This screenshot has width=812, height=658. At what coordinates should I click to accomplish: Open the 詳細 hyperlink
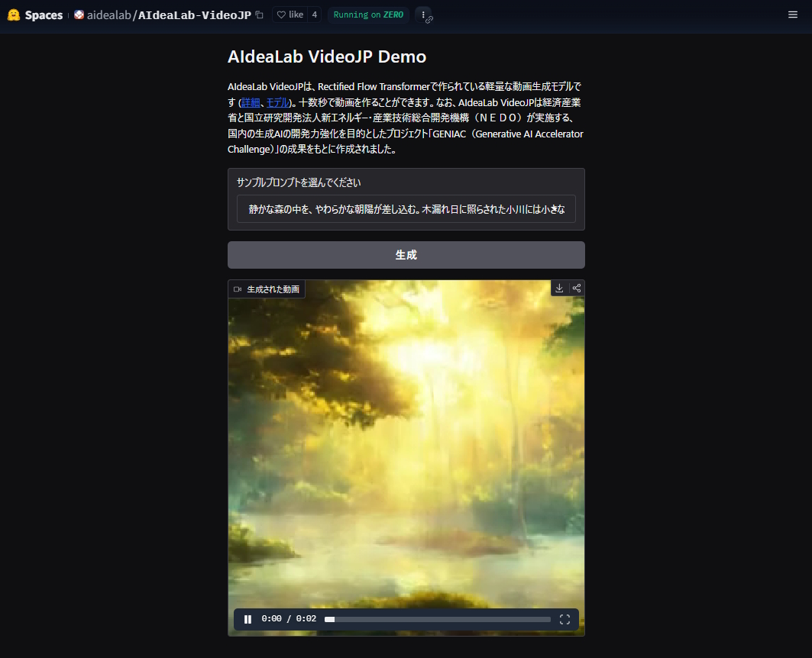(x=250, y=102)
